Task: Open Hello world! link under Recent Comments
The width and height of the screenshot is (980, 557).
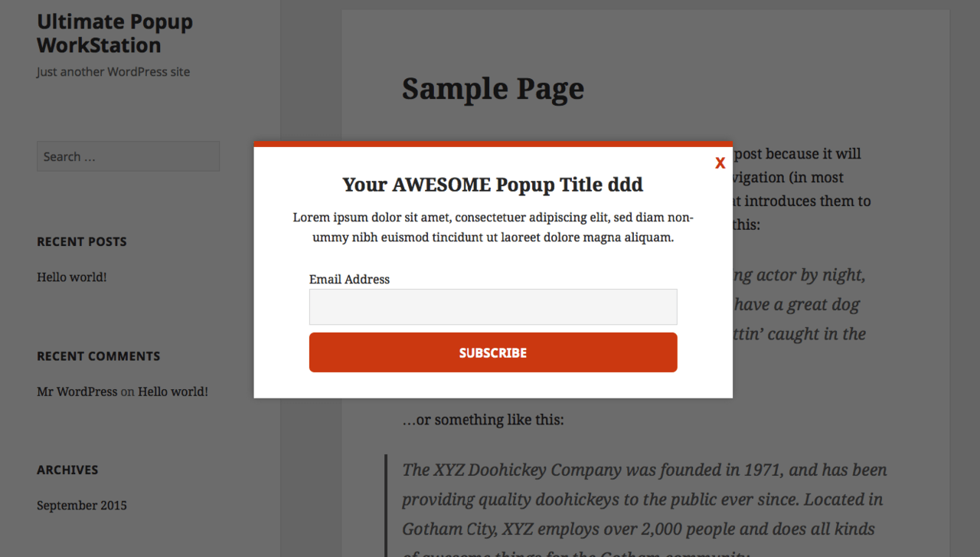Action: (173, 392)
